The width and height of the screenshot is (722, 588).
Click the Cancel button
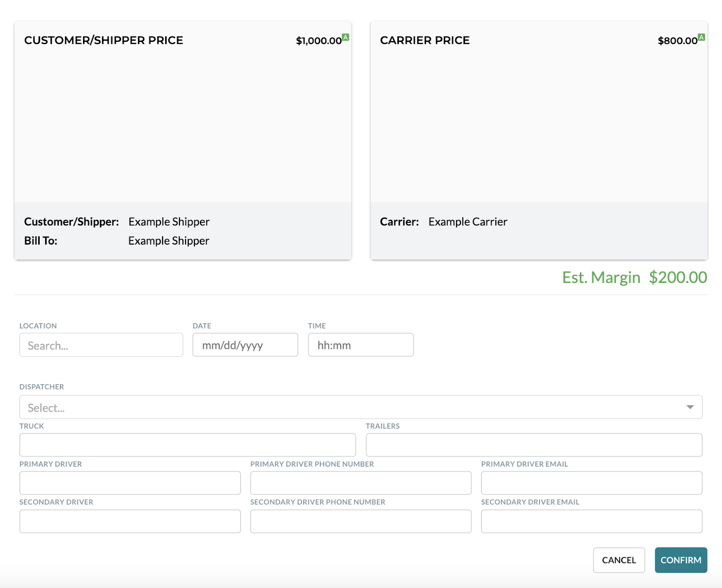[x=619, y=560]
